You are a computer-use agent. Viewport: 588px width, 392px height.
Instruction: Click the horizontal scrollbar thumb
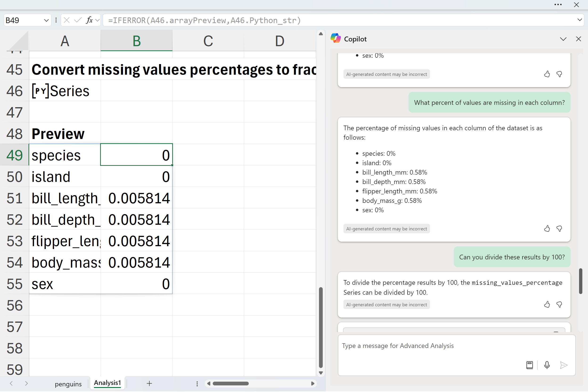pyautogui.click(x=230, y=384)
